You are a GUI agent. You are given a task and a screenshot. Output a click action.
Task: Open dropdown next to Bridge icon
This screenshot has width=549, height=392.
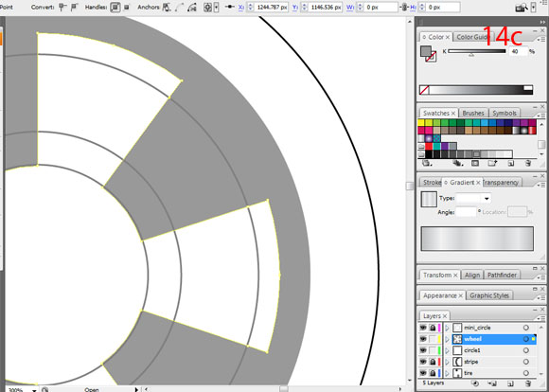point(533,8)
